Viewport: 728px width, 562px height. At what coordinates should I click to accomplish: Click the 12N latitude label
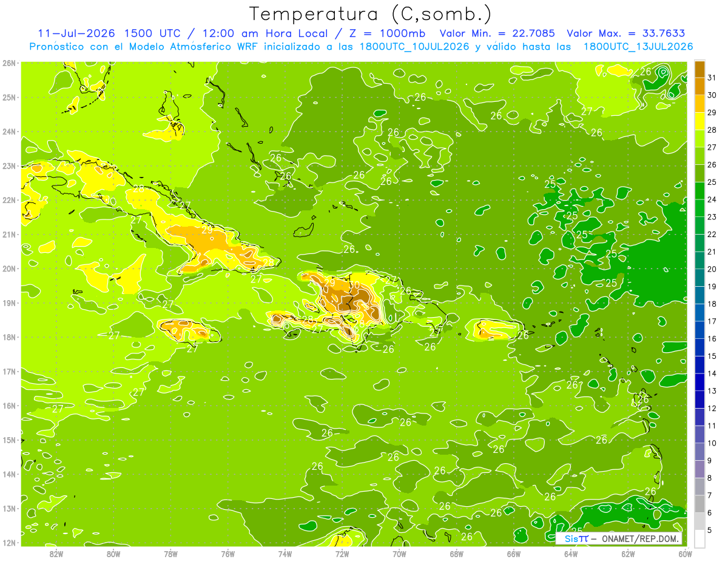click(x=9, y=543)
